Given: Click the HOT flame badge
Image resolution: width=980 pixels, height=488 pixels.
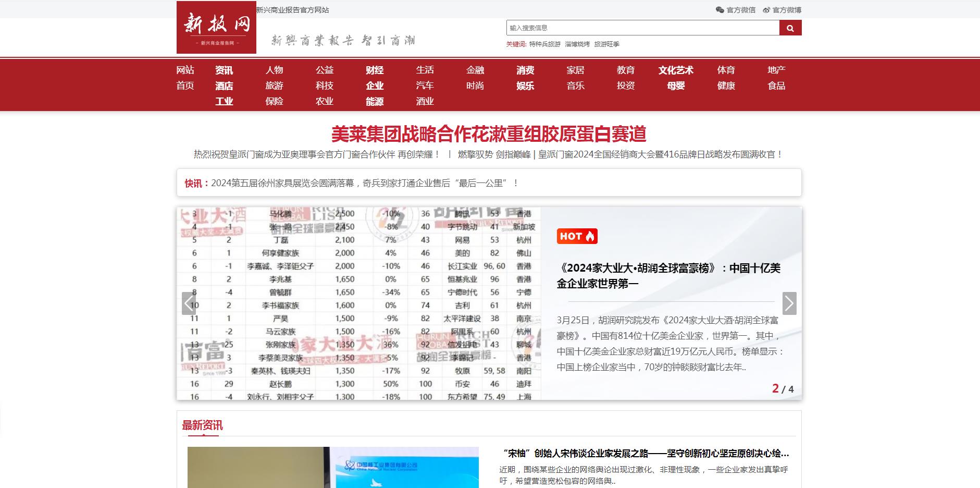Looking at the screenshot, I should (x=577, y=236).
